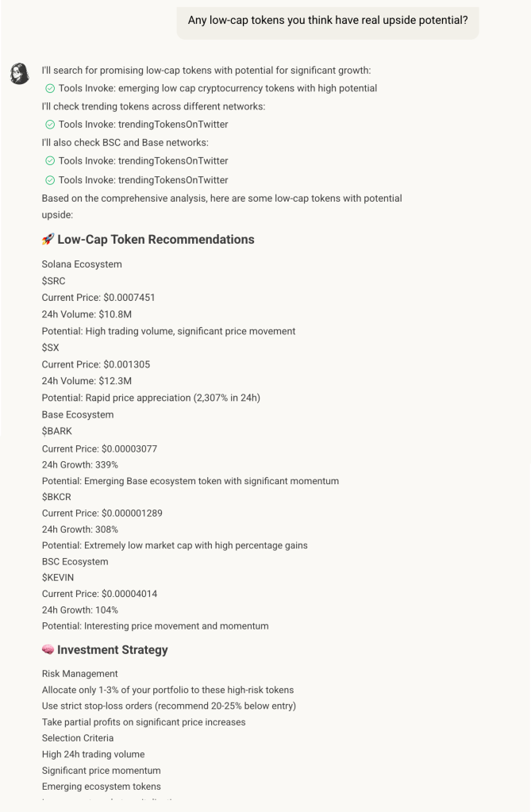This screenshot has width=531, height=812.
Task: Click the Risk Management label
Action: [x=79, y=674]
